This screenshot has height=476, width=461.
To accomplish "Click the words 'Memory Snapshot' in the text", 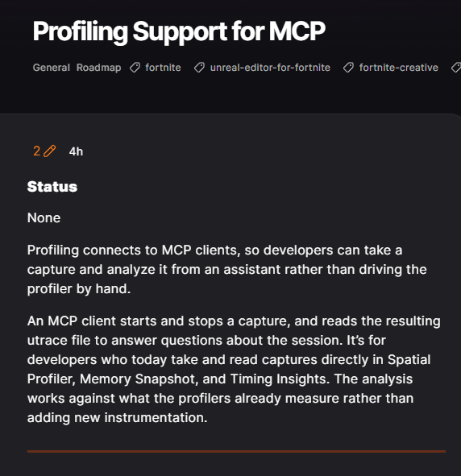I will pos(166,379).
